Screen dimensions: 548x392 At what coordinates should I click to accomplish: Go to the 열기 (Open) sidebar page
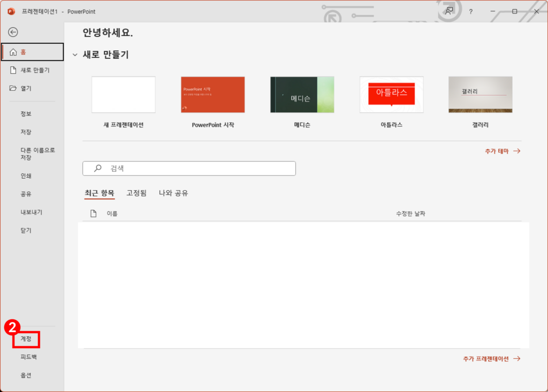click(x=33, y=88)
